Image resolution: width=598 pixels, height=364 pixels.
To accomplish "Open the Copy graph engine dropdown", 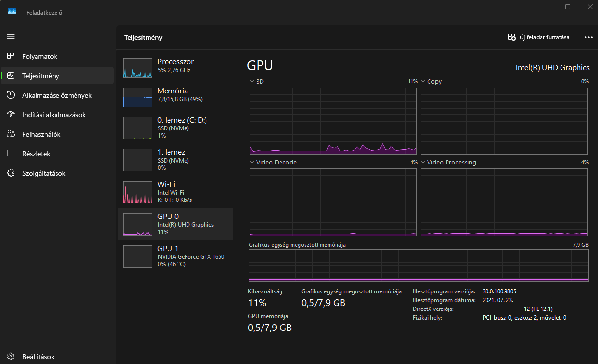I will (x=423, y=81).
